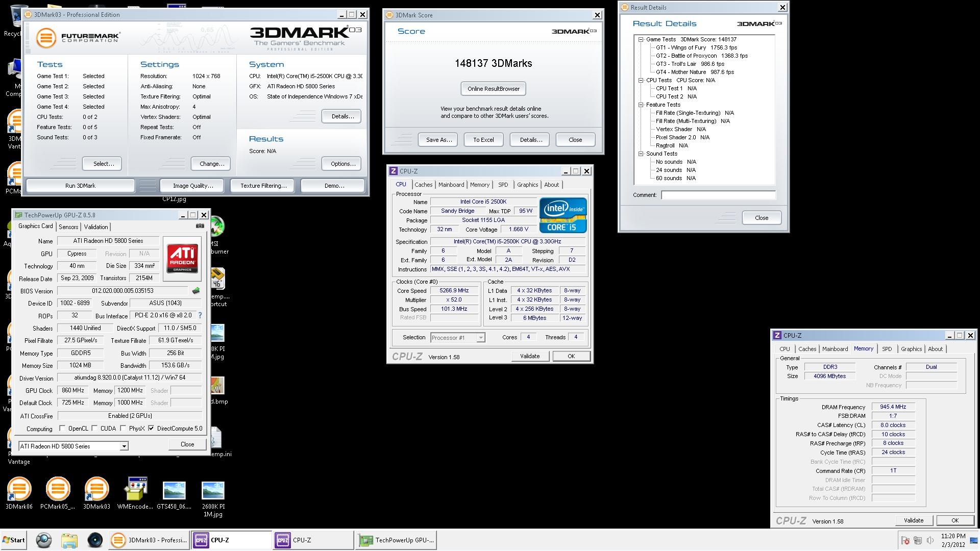Toggle the PhysX checkbox in GPU-Z
Screen dimensions: 980x551
[x=123, y=429]
